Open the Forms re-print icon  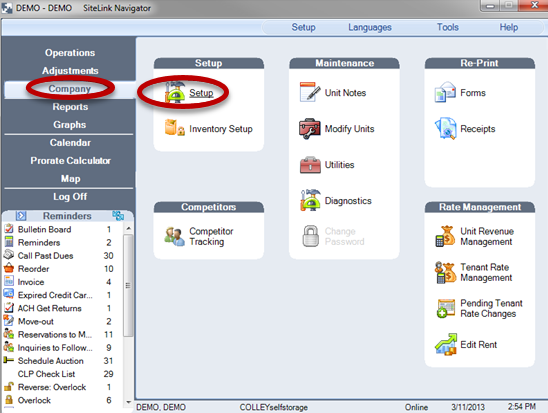click(445, 92)
